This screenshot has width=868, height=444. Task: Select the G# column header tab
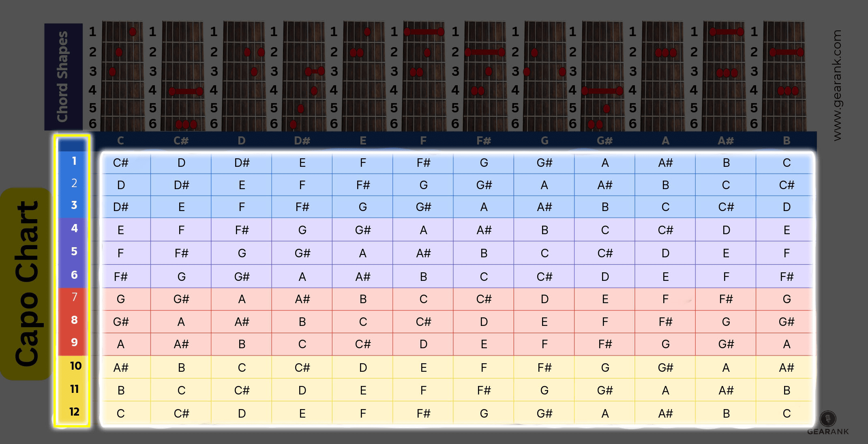605,141
